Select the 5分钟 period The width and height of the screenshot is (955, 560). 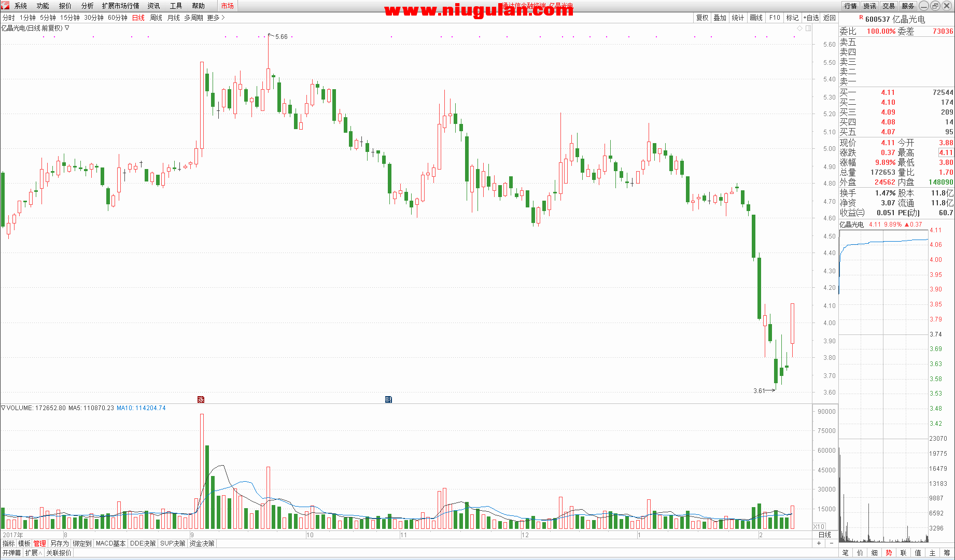[x=48, y=18]
